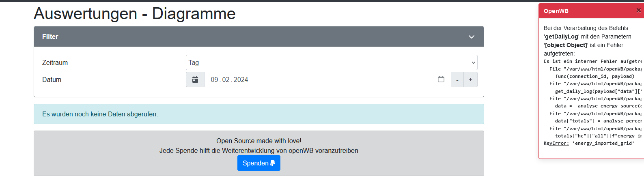This screenshot has width=644, height=178.
Task: Close the OpenWB error notification
Action: (x=638, y=11)
